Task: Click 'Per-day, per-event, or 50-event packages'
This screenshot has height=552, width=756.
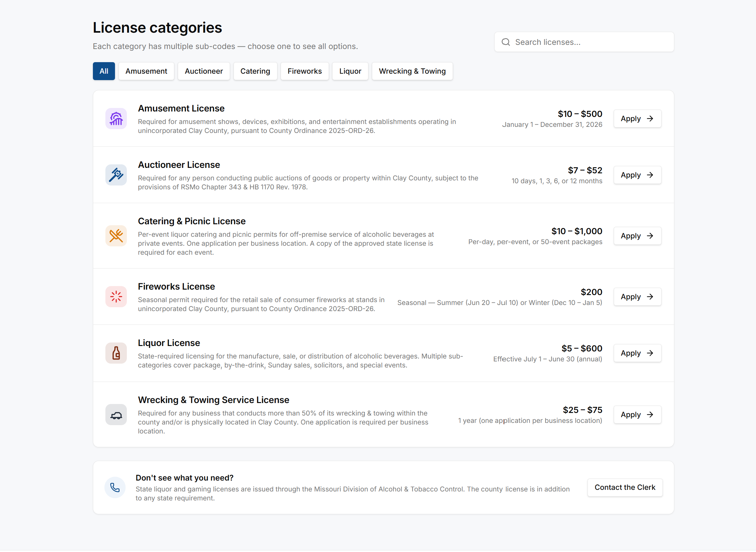Action: tap(535, 242)
